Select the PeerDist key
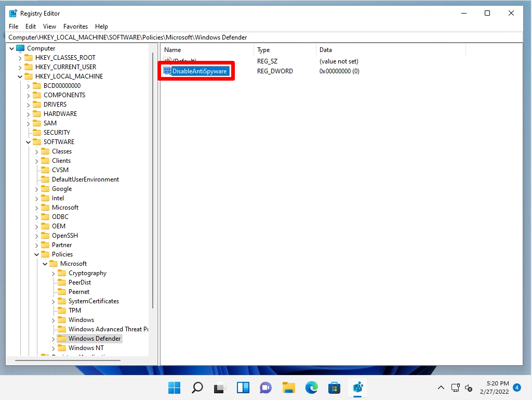The width and height of the screenshot is (532, 400). tap(79, 282)
